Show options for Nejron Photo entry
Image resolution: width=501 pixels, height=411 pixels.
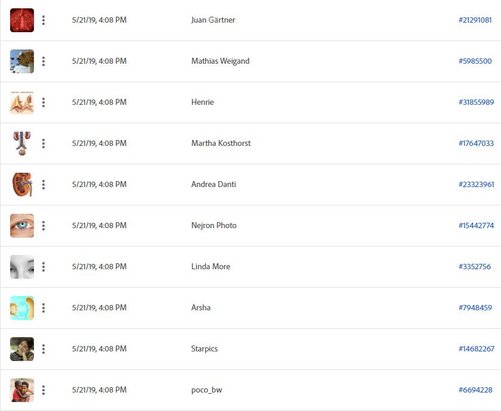(43, 226)
